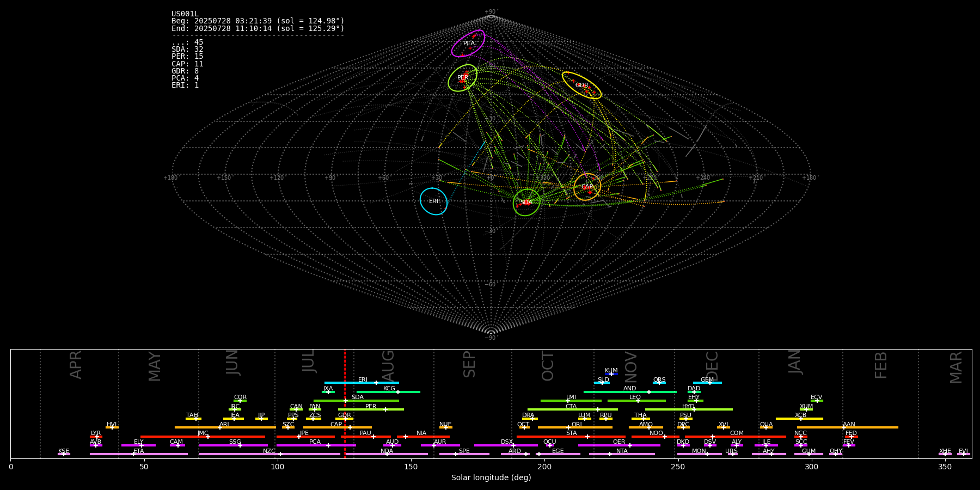Click the KSE shower bar on timeline
The image size is (980, 490).
click(x=64, y=454)
